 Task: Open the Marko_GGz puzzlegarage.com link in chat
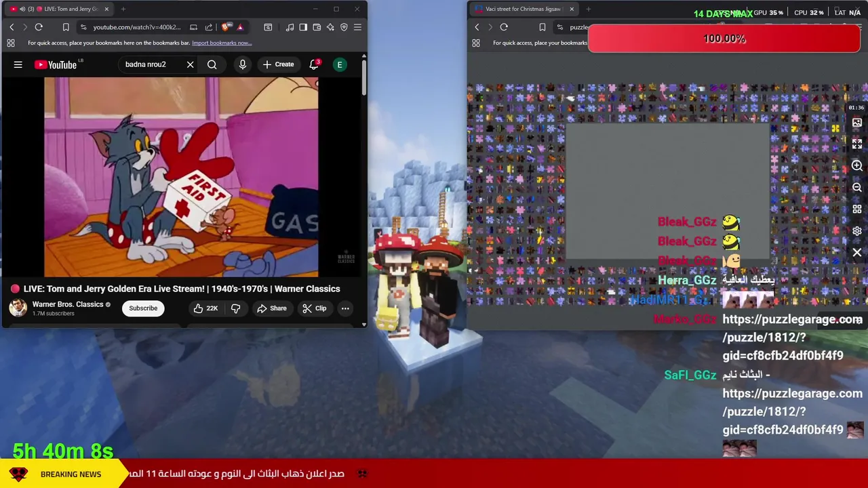(792, 337)
